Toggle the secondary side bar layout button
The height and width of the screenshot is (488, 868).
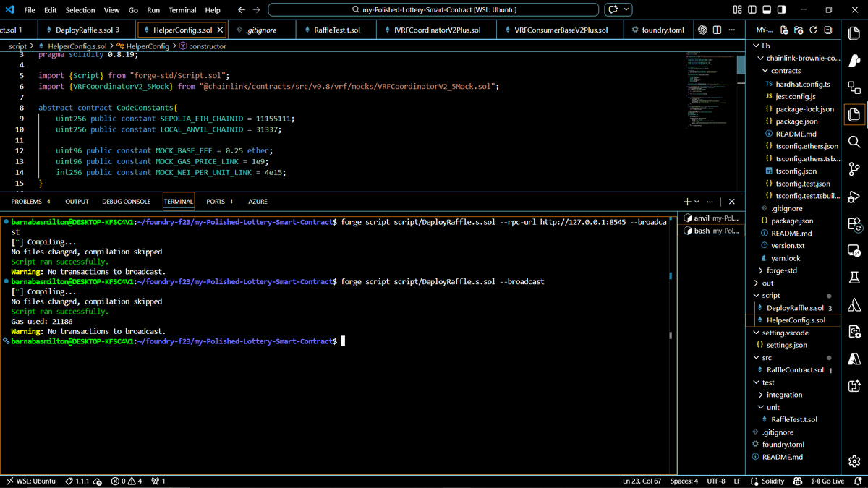[782, 10]
